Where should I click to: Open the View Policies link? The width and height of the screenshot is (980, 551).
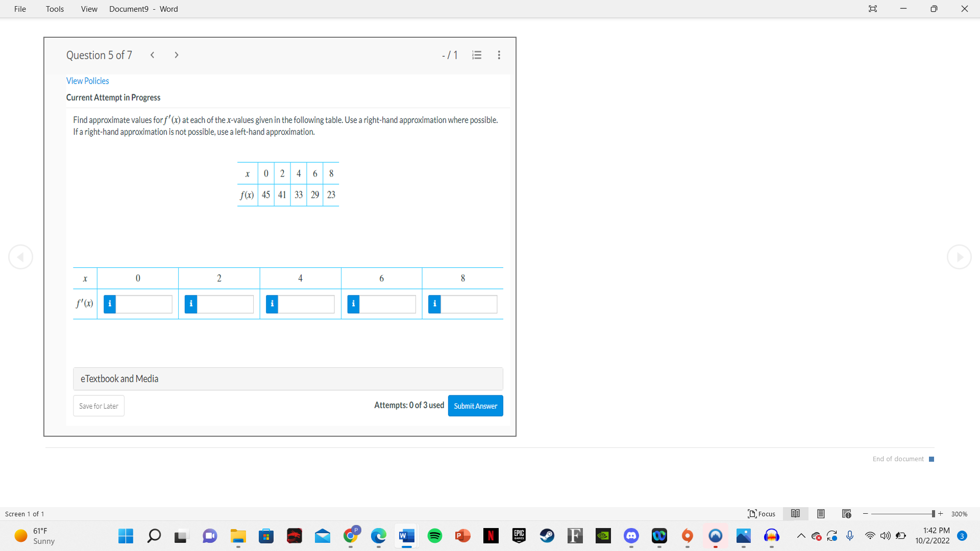pos(87,81)
